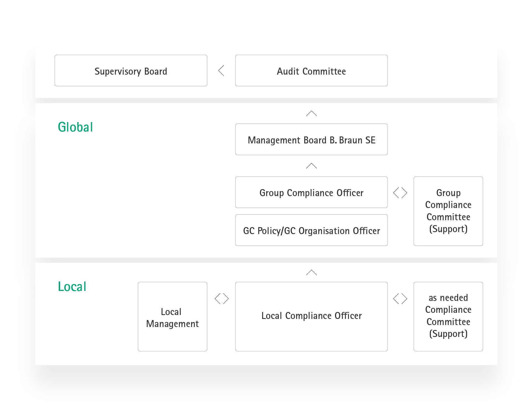Click up arrow above Management Board box
The height and width of the screenshot is (416, 532).
click(x=311, y=113)
